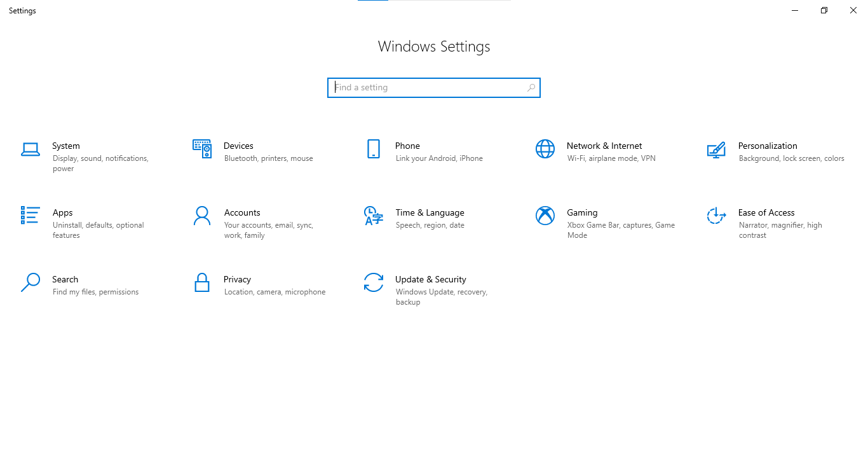Viewport: 868px width, 463px height.
Task: Go to the Devices heading
Action: pos(238,146)
